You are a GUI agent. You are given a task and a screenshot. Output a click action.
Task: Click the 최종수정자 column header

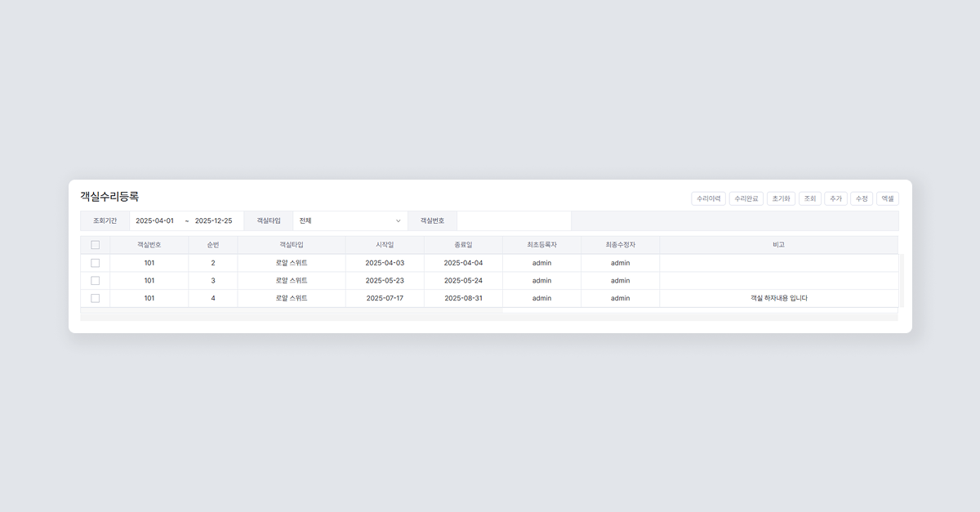[x=620, y=245]
